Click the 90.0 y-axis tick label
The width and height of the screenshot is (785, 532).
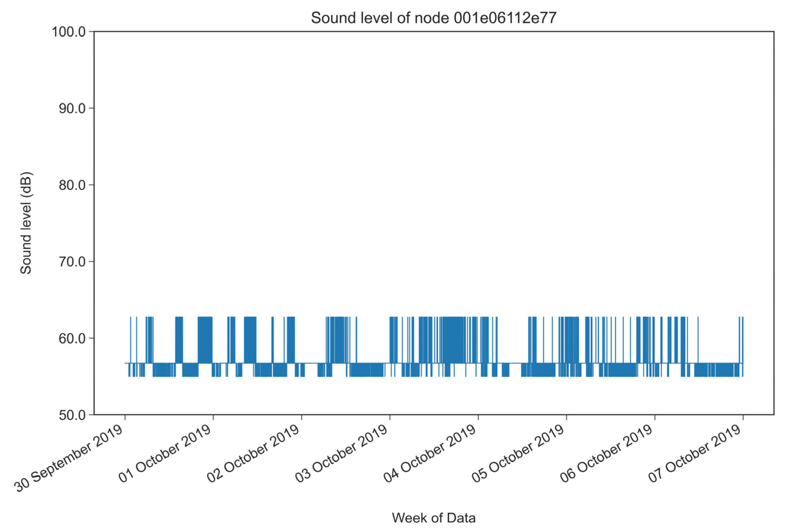(72, 108)
